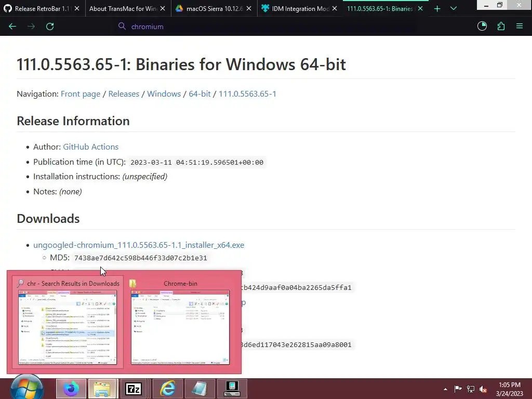Open the GitHub Actions author link
The image size is (532, 399).
[x=90, y=147]
